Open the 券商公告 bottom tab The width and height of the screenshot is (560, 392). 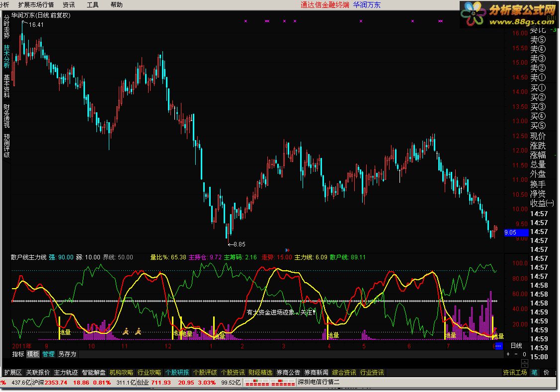(288, 372)
